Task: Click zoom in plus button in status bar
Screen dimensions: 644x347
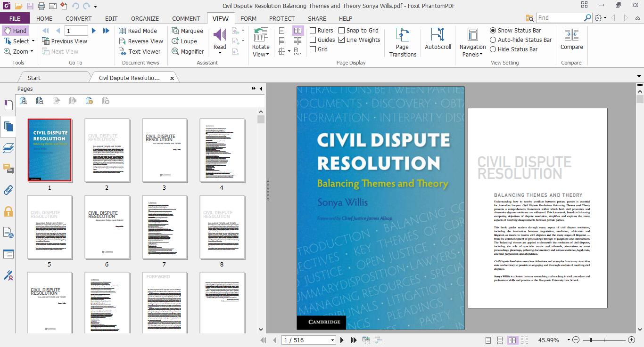Action: click(x=632, y=340)
